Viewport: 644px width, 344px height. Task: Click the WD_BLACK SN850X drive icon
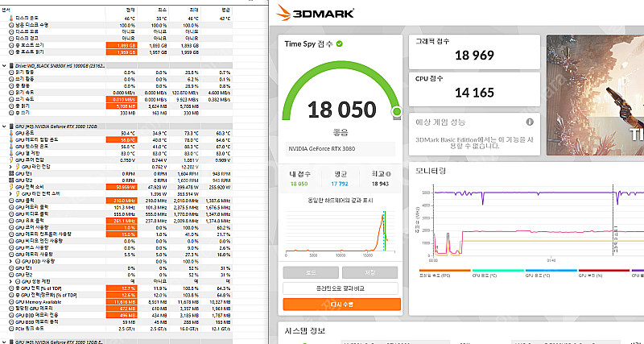click(x=11, y=65)
